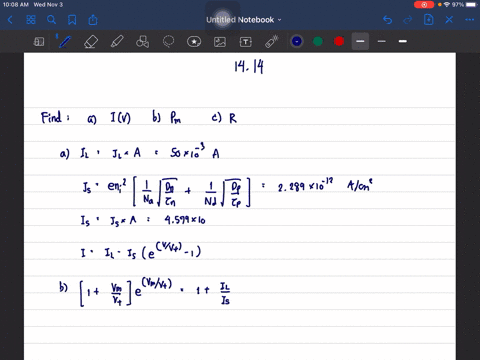
Task: Choose the red pen color
Action: (x=339, y=41)
